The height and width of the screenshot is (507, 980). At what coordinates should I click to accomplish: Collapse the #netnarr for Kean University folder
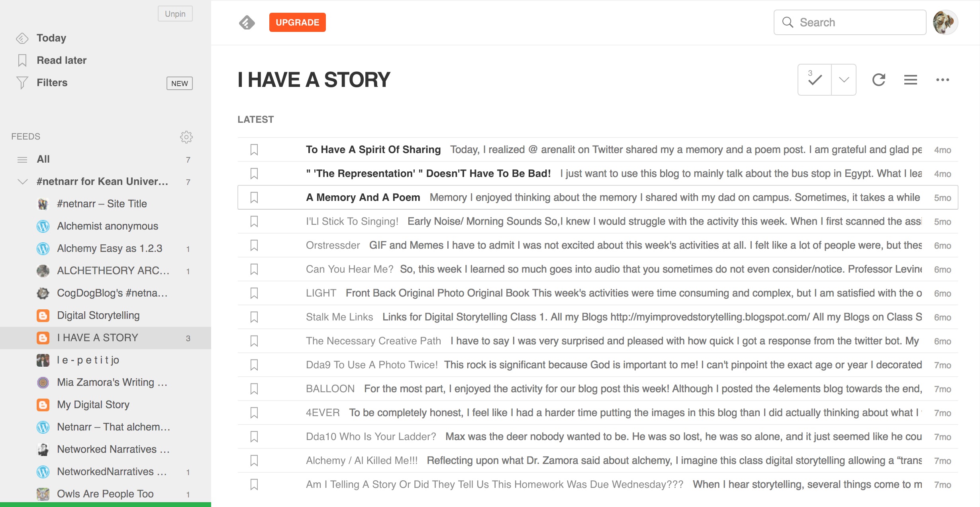click(x=23, y=181)
